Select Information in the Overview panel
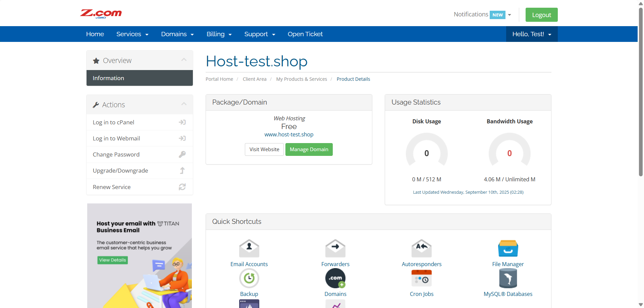This screenshot has width=644, height=308. click(140, 78)
